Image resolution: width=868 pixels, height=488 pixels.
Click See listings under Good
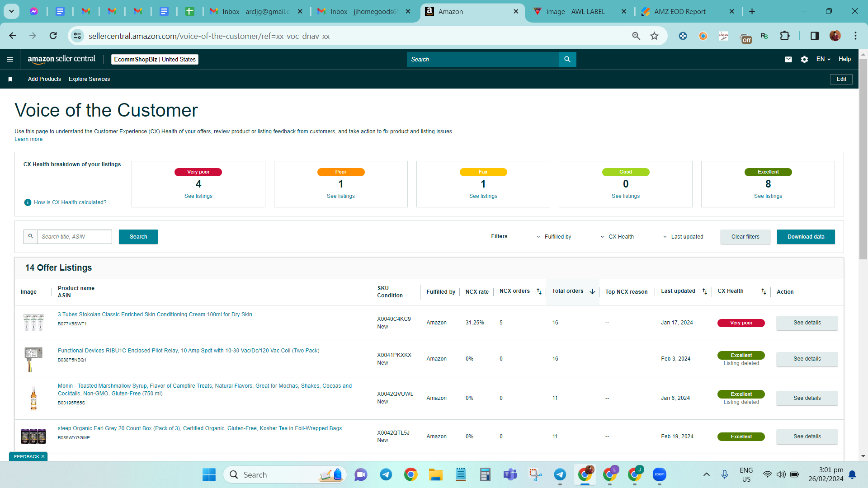626,196
